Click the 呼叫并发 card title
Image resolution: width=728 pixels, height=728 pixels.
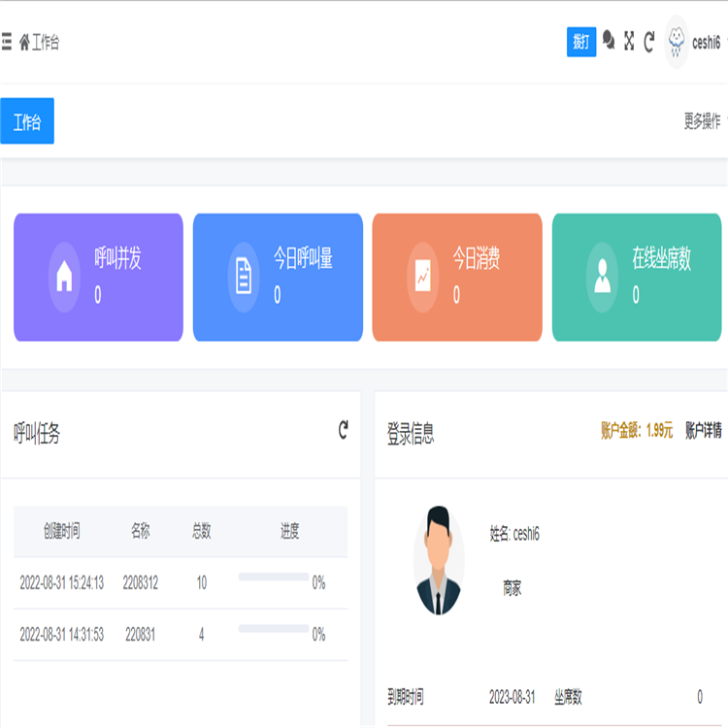[x=117, y=258]
